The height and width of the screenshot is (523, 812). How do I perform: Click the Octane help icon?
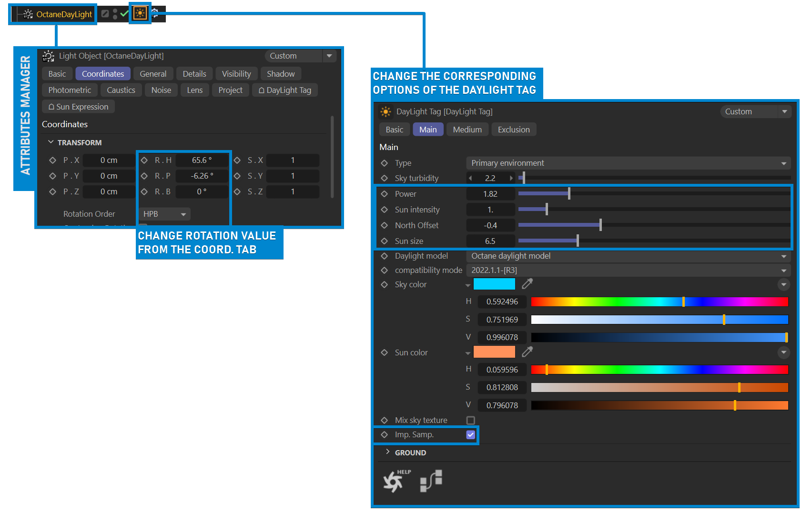(396, 481)
